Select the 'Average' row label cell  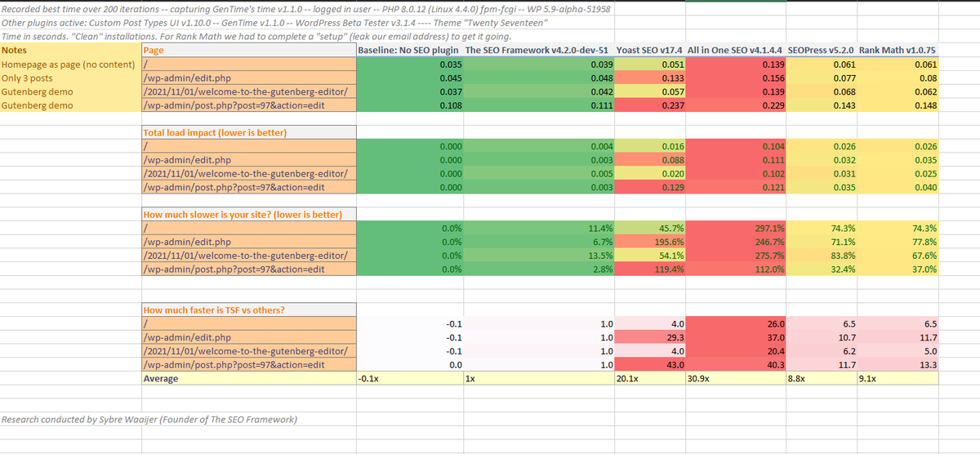point(249,379)
